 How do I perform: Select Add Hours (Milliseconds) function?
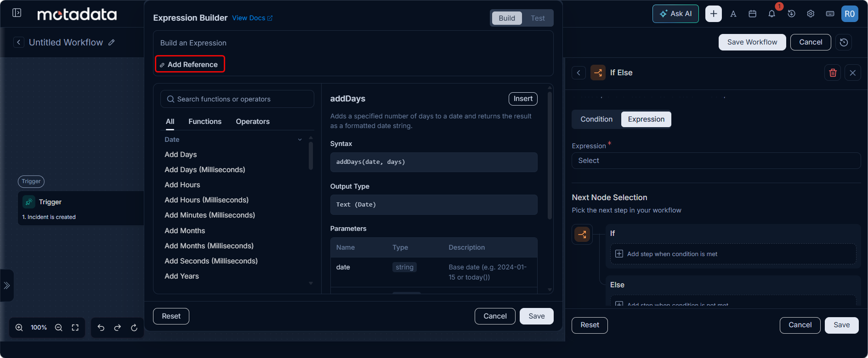pos(207,200)
